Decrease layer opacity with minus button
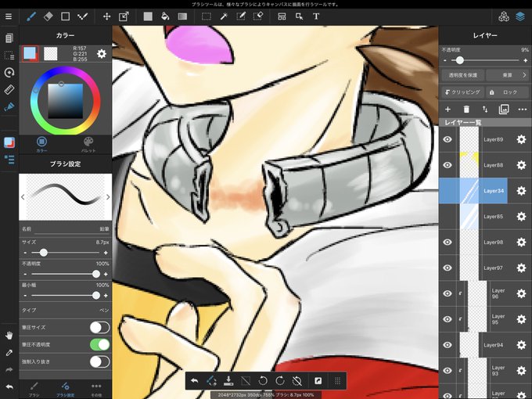The image size is (532, 399). (445, 60)
